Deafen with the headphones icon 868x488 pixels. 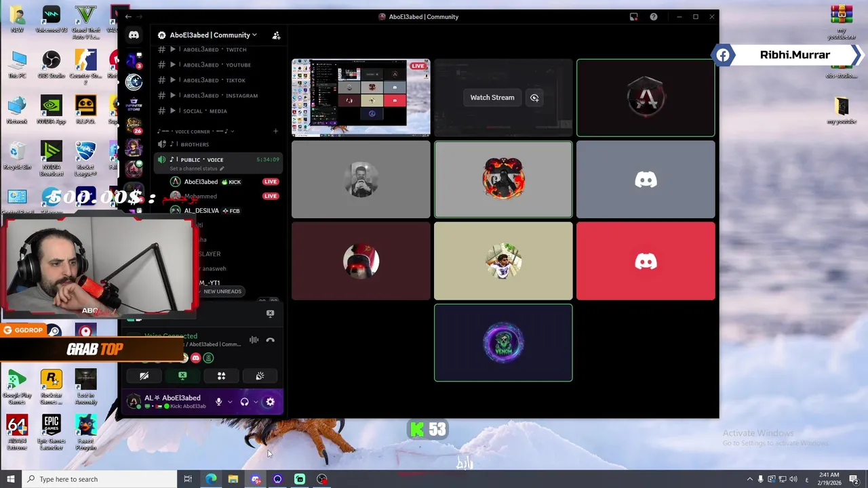click(244, 402)
